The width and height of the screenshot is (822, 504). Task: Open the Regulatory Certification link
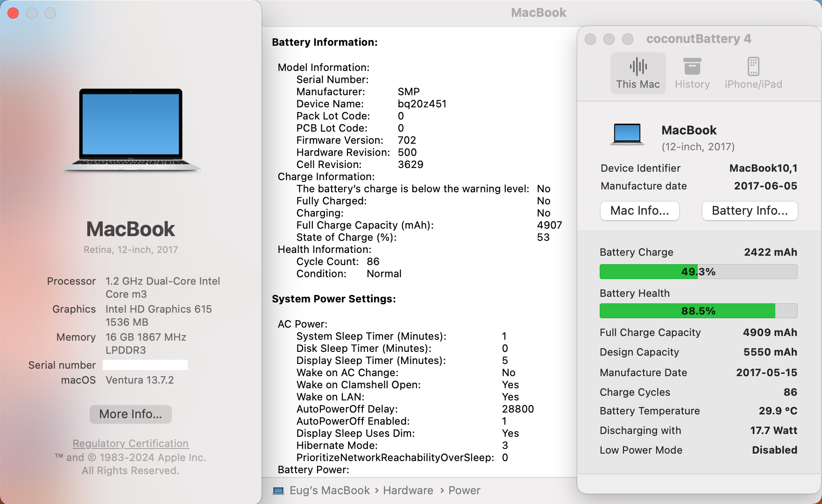[x=131, y=443]
